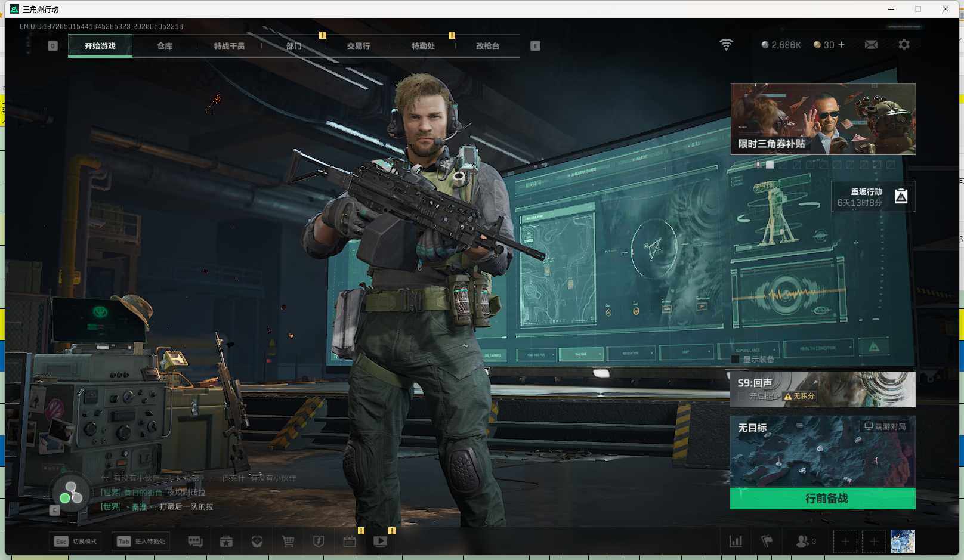Switch to the 部门 tab
This screenshot has width=964, height=560.
(293, 46)
